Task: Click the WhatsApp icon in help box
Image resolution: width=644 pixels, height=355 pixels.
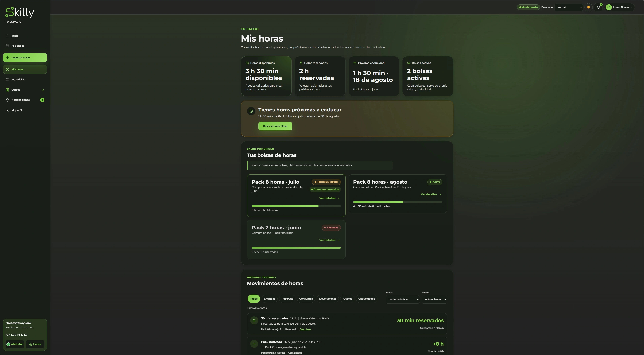Action: (x=8, y=344)
